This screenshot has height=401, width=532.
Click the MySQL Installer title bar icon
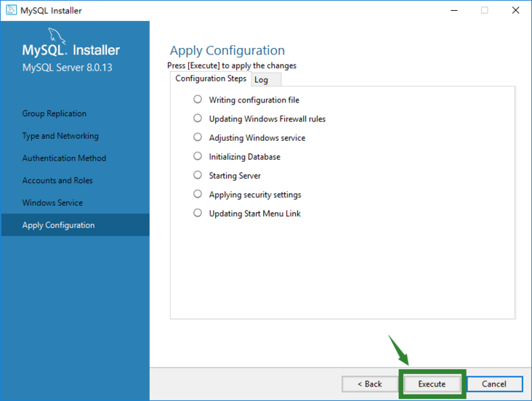pos(11,10)
